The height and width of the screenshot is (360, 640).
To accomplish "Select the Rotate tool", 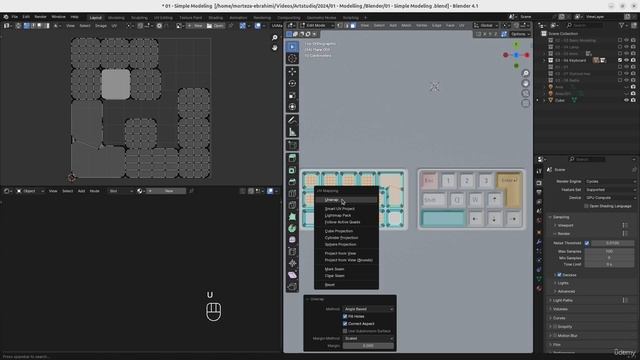I will point(292,84).
